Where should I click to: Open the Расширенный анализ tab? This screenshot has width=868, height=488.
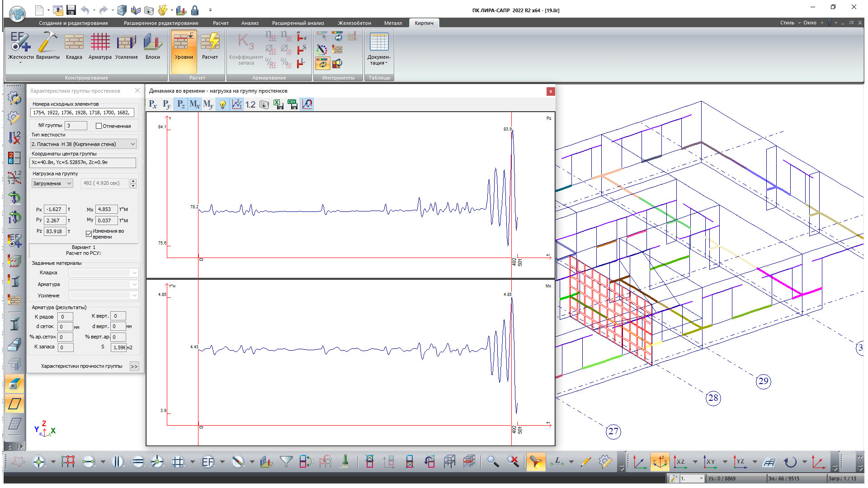tap(298, 23)
